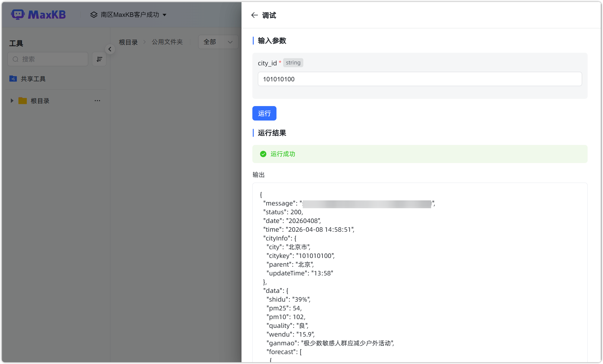Click the green success checkmark icon
Viewport: 603px width, 364px height.
(263, 154)
